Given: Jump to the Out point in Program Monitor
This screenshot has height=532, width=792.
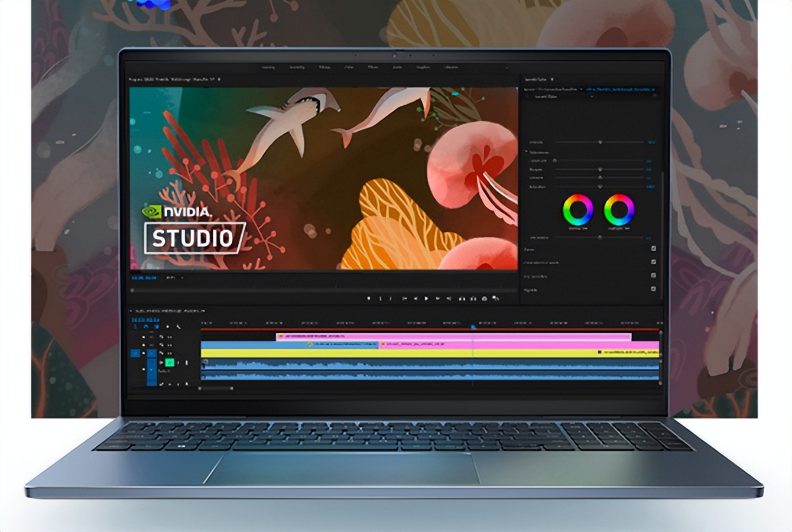Looking at the screenshot, I should (x=449, y=299).
